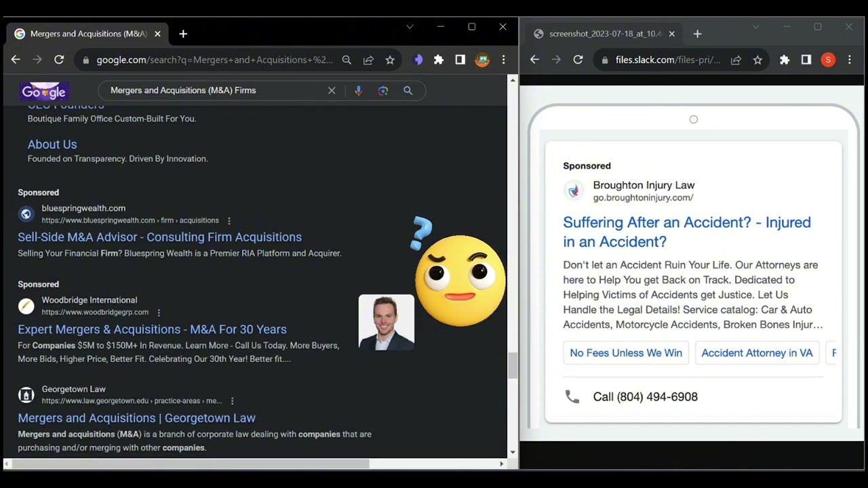Open Expert Mergers & Acquisitions ad link
This screenshot has height=488, width=868.
[x=152, y=329]
